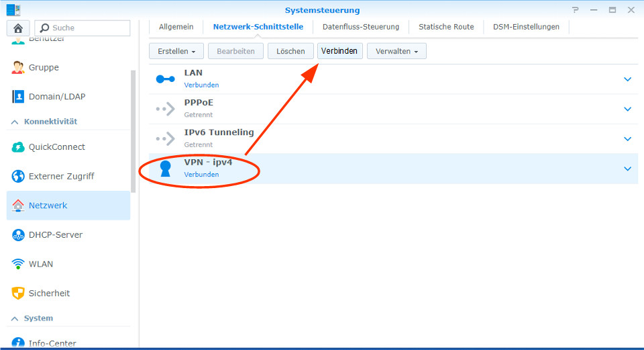Click the DHCP-Server icon
644x350 pixels.
18,235
